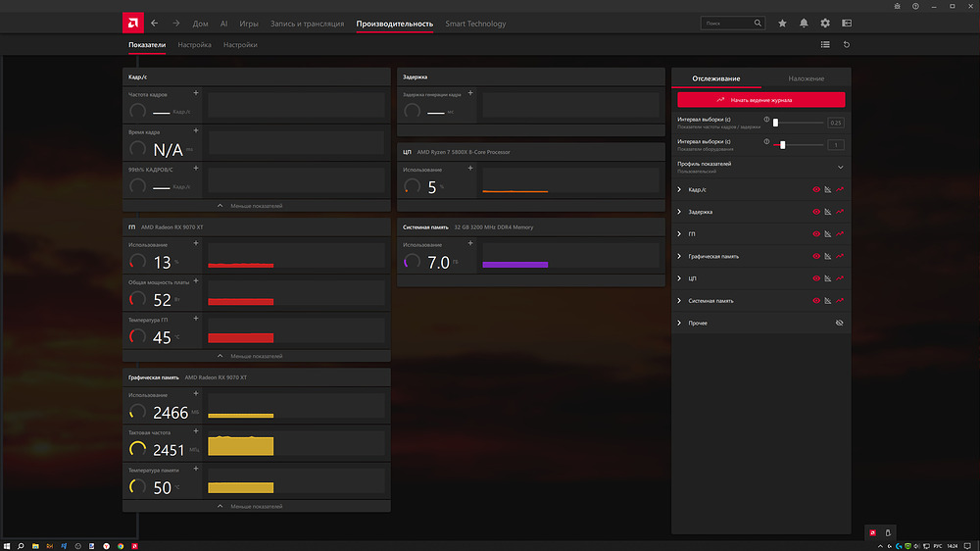This screenshot has width=980, height=551.
Task: Open the Дом tab
Action: 200,24
